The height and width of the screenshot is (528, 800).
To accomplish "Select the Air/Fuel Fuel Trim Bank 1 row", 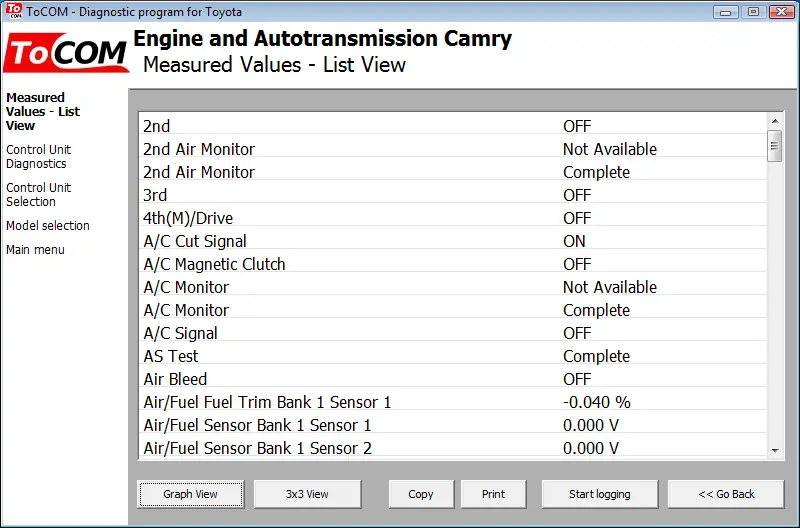I will [453, 402].
